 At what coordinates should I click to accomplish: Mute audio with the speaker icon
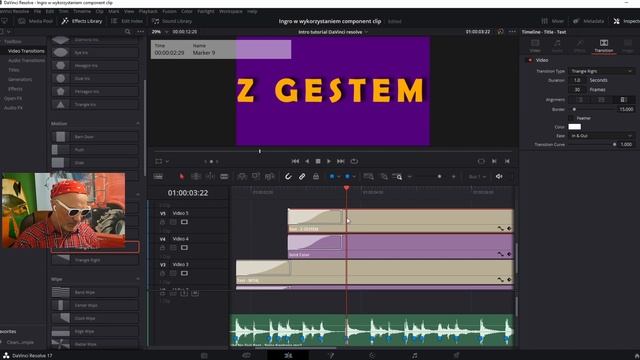(499, 176)
